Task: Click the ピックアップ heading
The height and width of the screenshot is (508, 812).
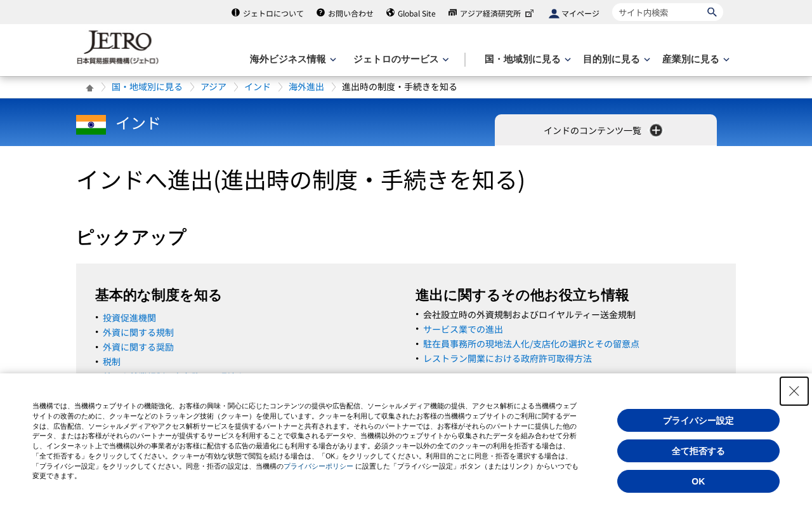Action: (x=131, y=237)
